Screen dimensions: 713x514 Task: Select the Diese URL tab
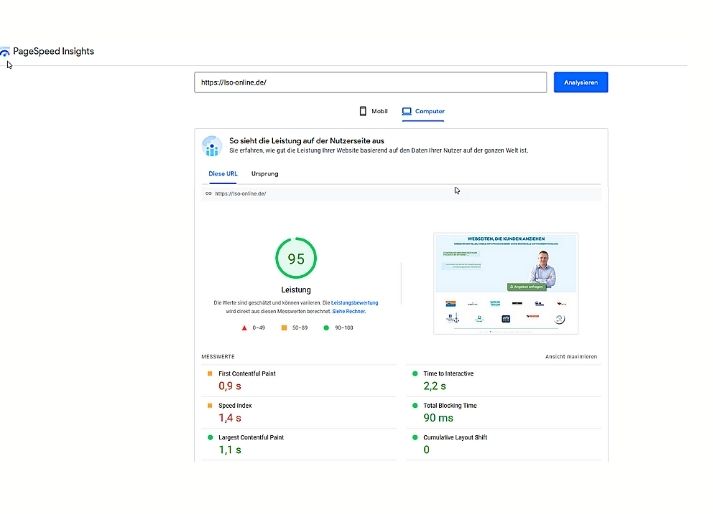223,174
